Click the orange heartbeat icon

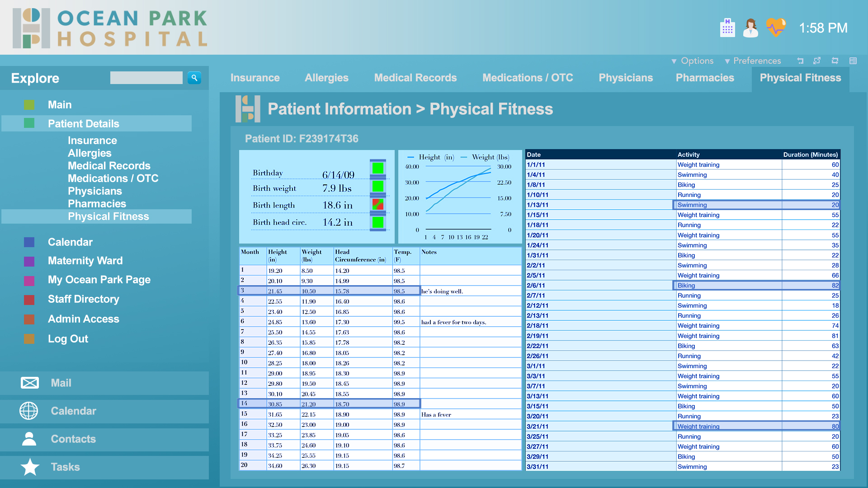[776, 28]
